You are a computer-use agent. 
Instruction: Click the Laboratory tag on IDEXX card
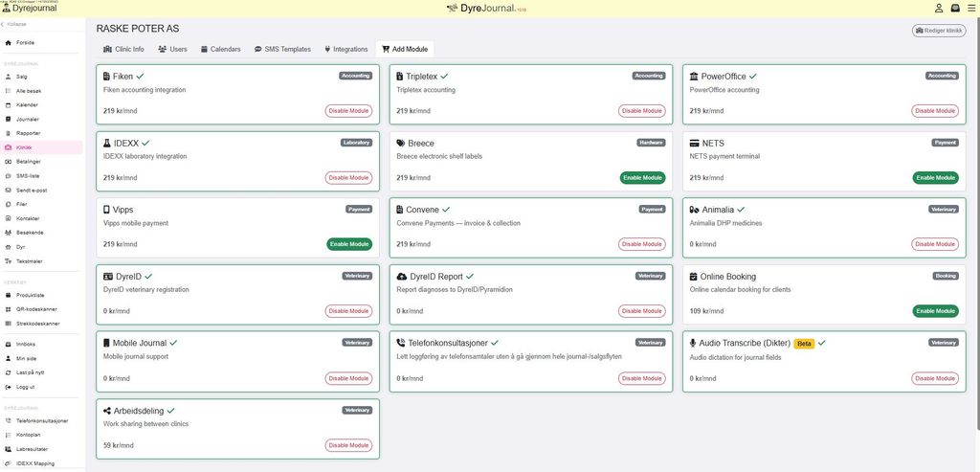pyautogui.click(x=356, y=143)
